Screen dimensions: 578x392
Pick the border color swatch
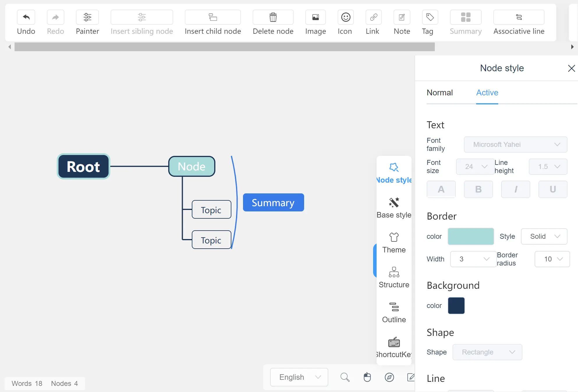coord(471,236)
